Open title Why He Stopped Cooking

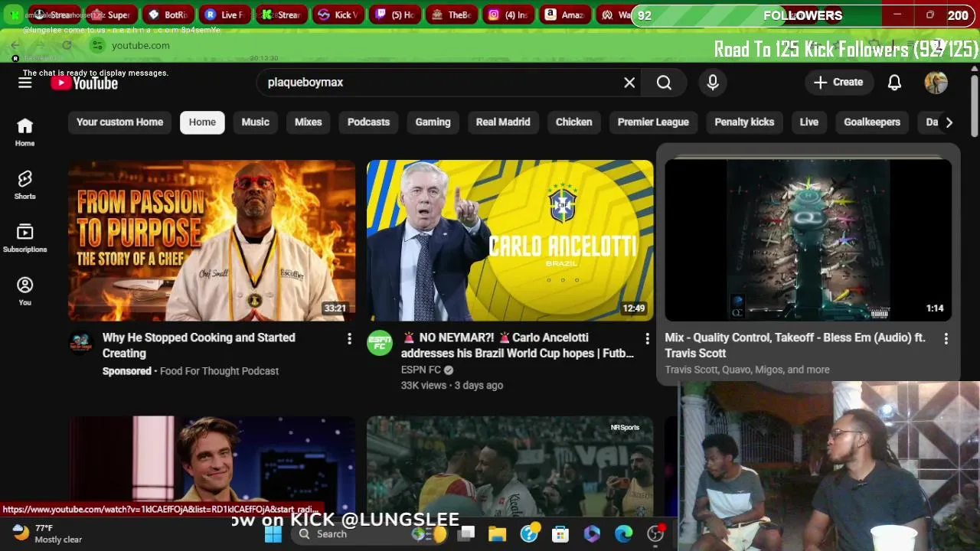click(x=199, y=345)
